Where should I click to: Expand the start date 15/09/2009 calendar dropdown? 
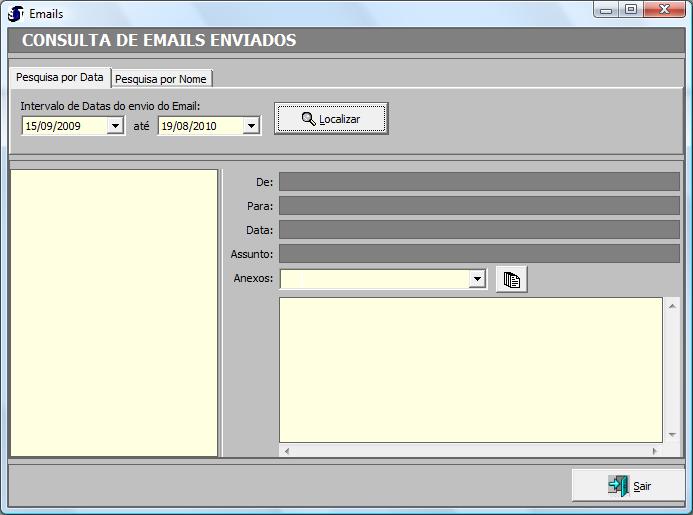tap(115, 126)
